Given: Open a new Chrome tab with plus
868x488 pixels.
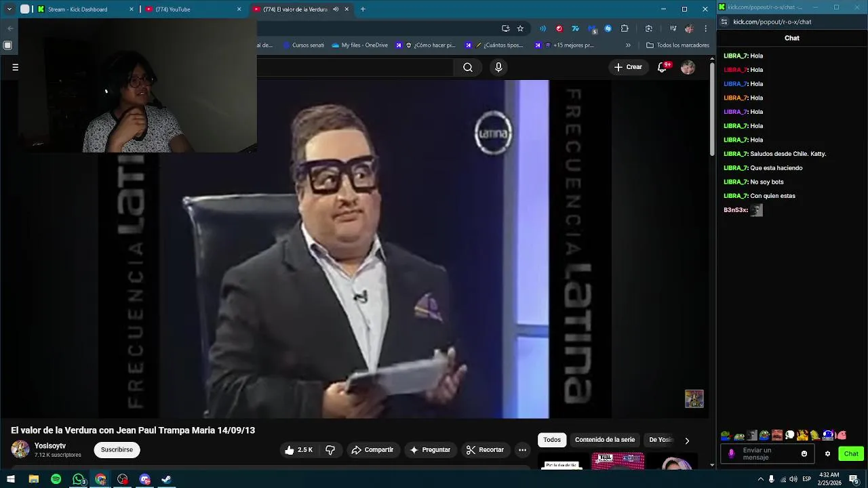Looking at the screenshot, I should coord(363,9).
